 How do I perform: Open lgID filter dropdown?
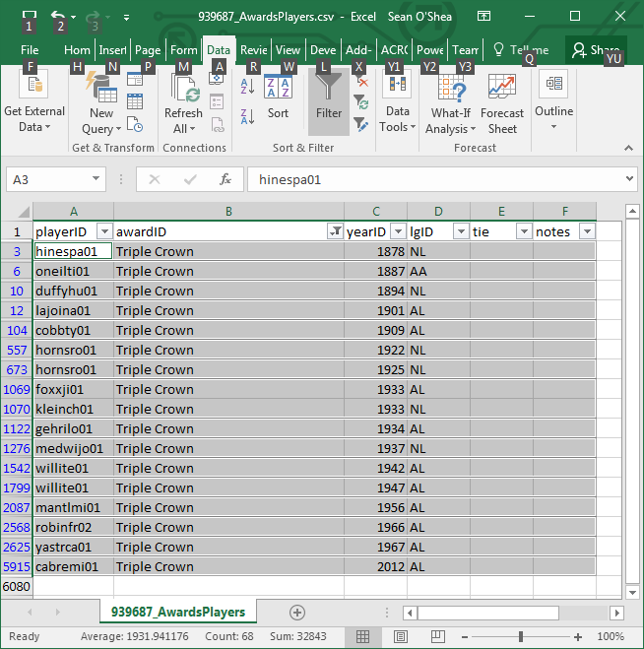(x=461, y=231)
